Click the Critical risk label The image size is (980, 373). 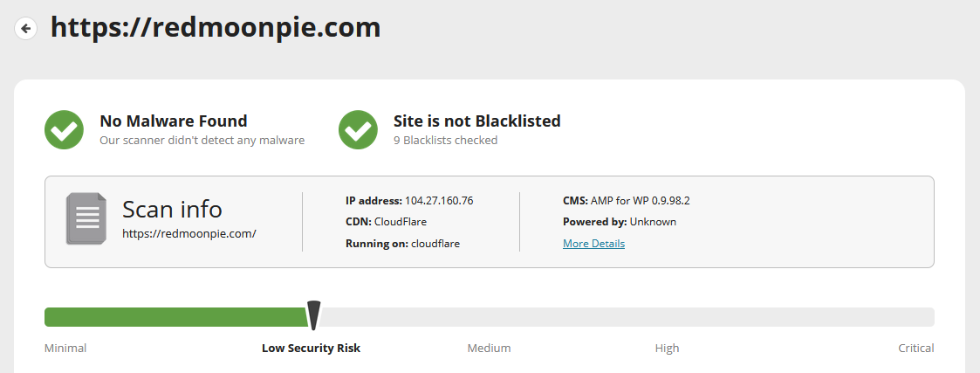click(916, 348)
